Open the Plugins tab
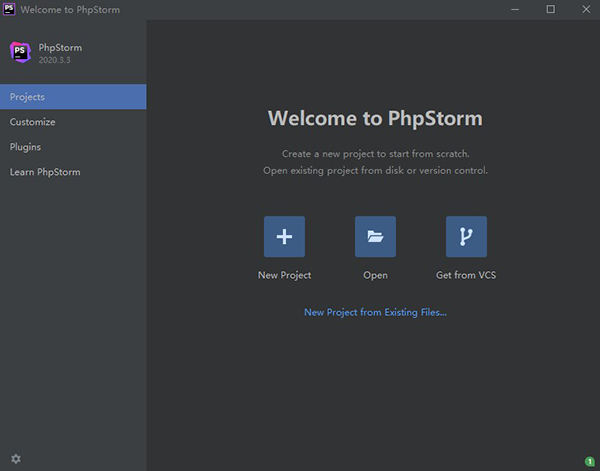 pyautogui.click(x=73, y=147)
